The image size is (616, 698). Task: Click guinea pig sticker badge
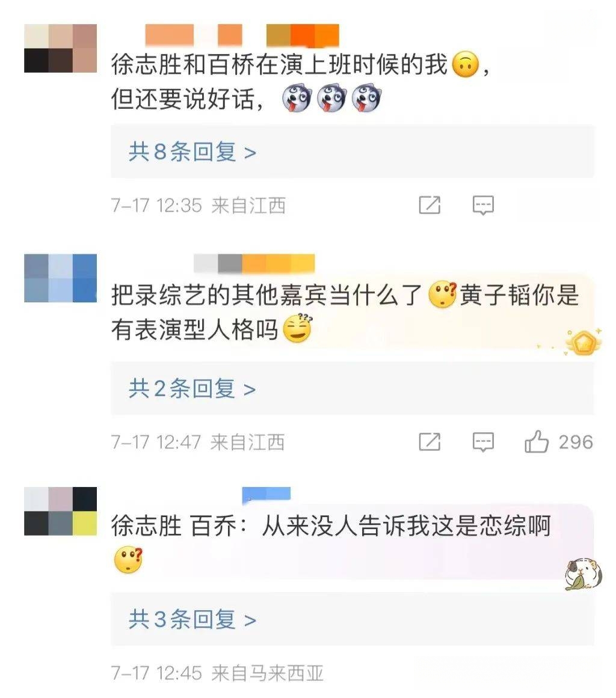click(584, 574)
